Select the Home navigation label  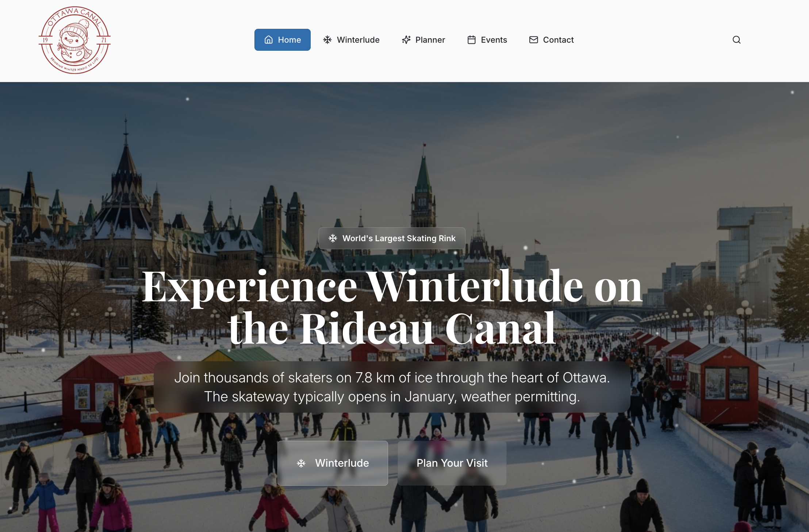(x=290, y=40)
